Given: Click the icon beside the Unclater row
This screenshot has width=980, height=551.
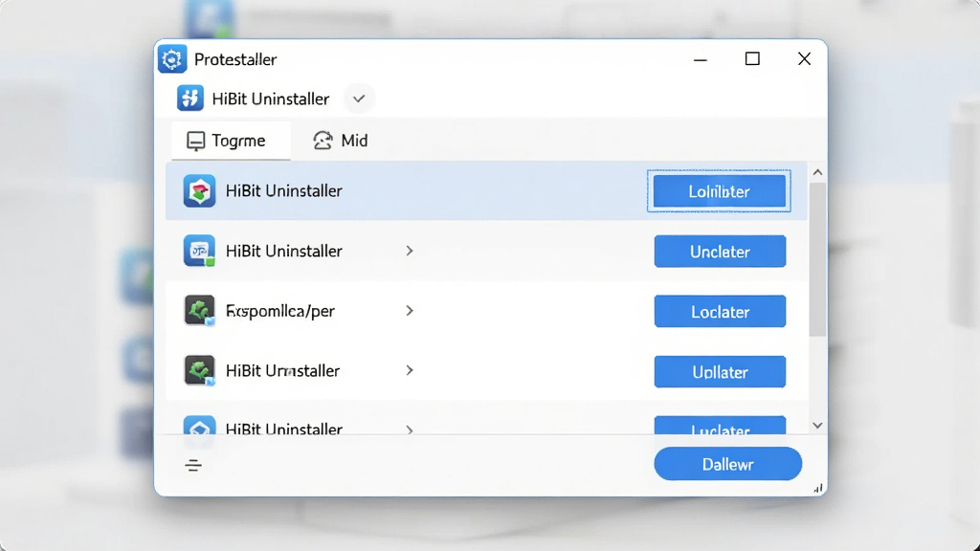Looking at the screenshot, I should pos(199,251).
